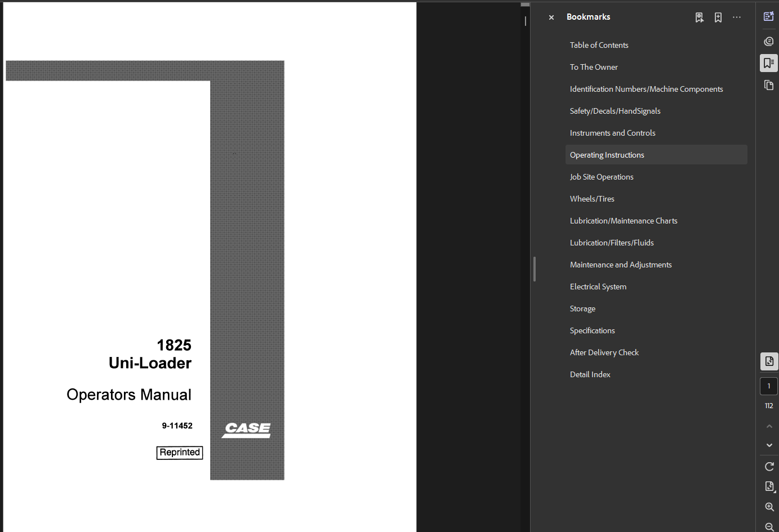Click the current page number box
Viewport: 779px width, 532px height.
tap(769, 386)
